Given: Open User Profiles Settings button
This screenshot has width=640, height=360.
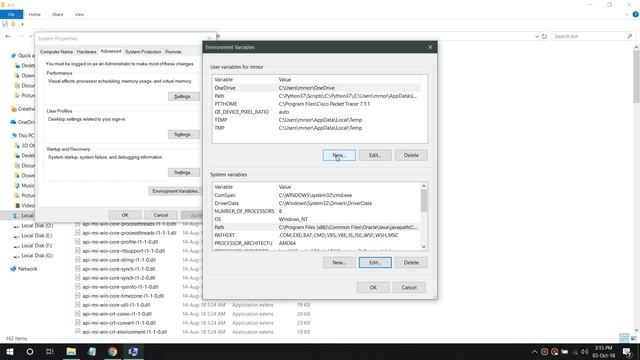Looking at the screenshot, I should 184,134.
